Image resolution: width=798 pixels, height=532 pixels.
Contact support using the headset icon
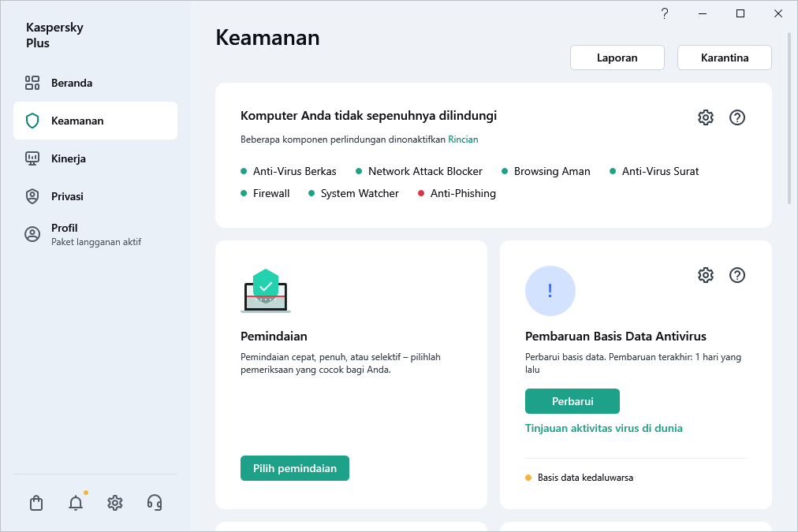pyautogui.click(x=155, y=502)
